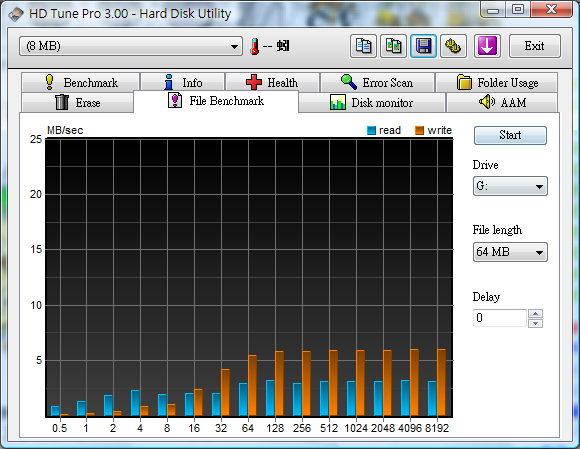Click the 'File length' label
The width and height of the screenshot is (580, 449).
pos(497,230)
